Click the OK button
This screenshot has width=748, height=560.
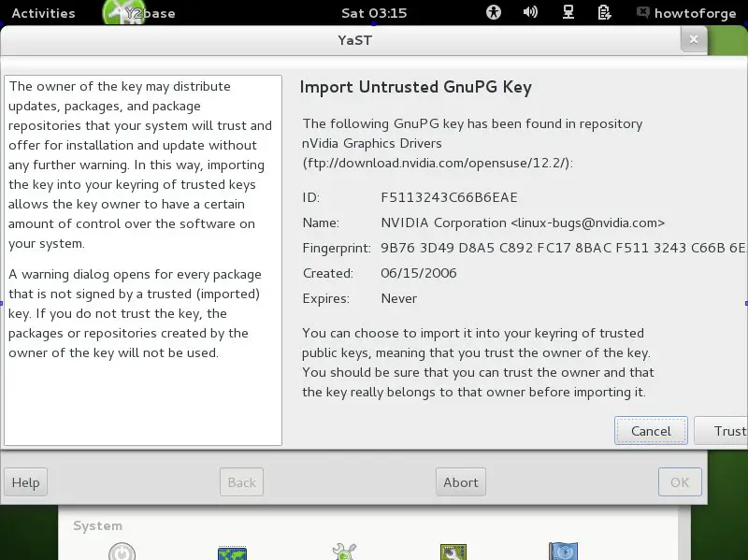click(680, 482)
